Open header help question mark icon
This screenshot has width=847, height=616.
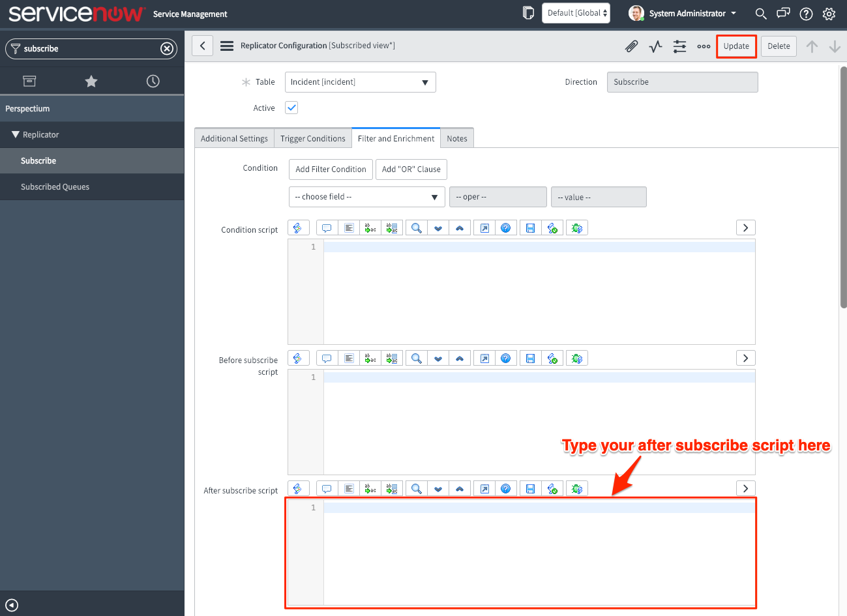click(x=806, y=14)
